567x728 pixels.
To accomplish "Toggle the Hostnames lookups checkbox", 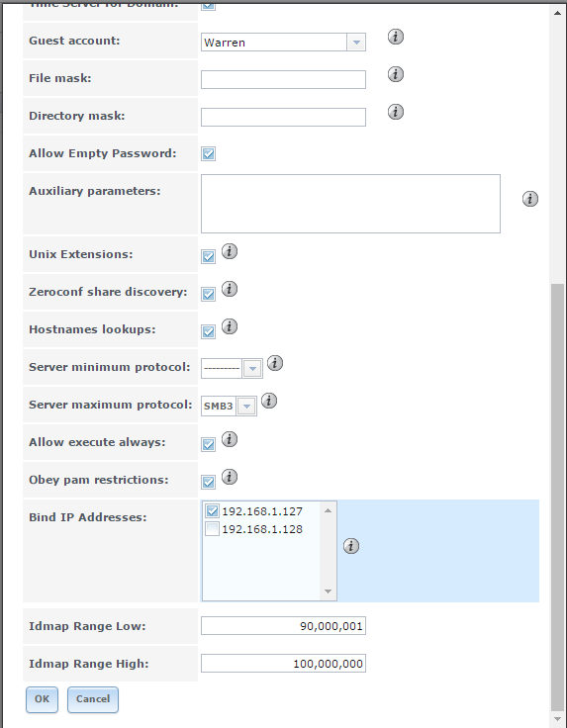I will pos(208,332).
